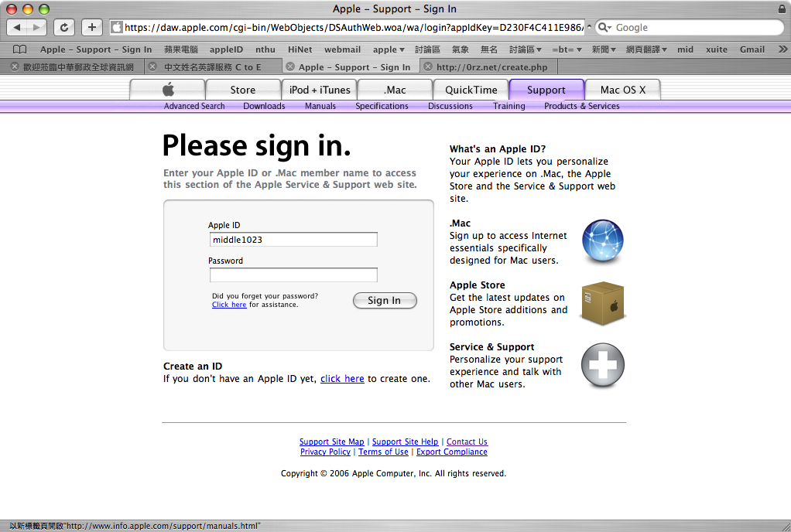Click the .Mac blue globe icon
The height and width of the screenshot is (532, 791).
[x=603, y=240]
